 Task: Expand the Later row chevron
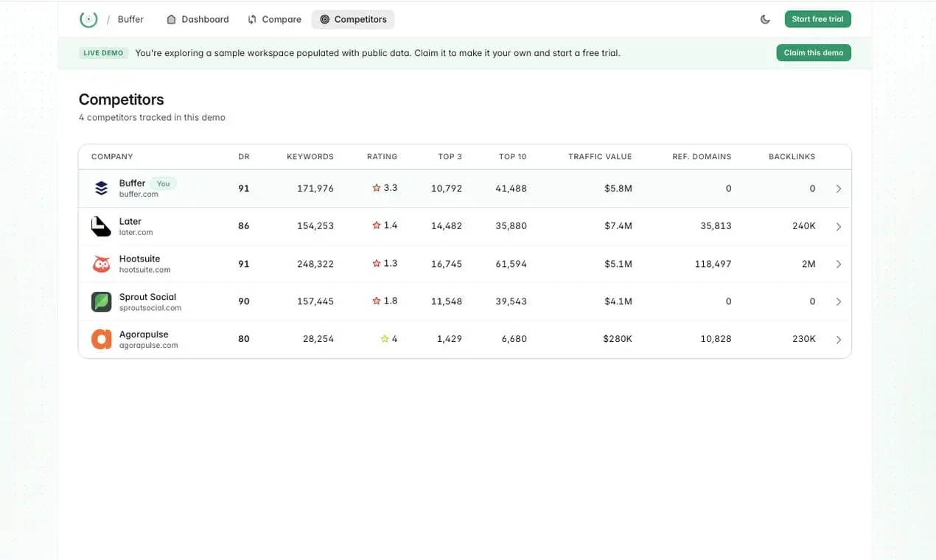tap(839, 227)
